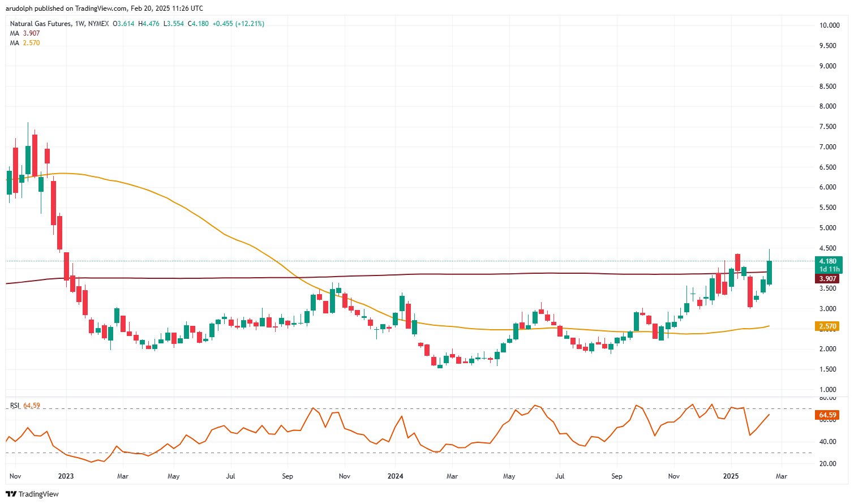Click the +0.455 (+12.21%) change value
Image resolution: width=854 pixels, height=504 pixels.
point(238,24)
